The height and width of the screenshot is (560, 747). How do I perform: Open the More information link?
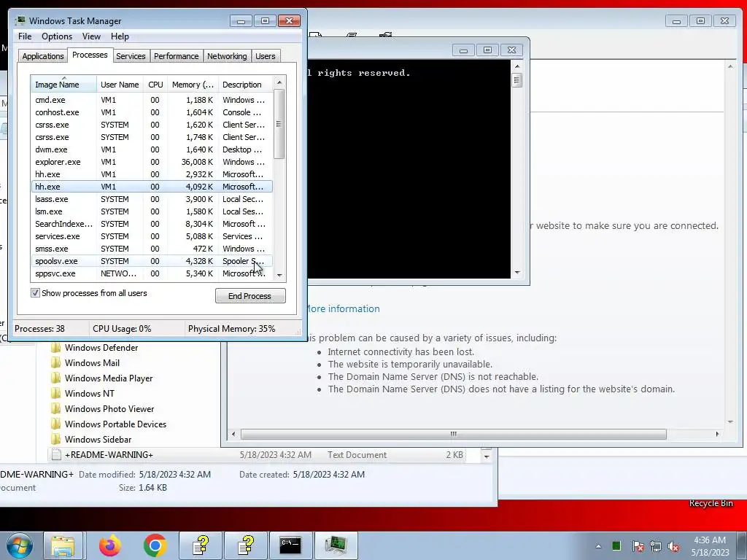click(343, 308)
